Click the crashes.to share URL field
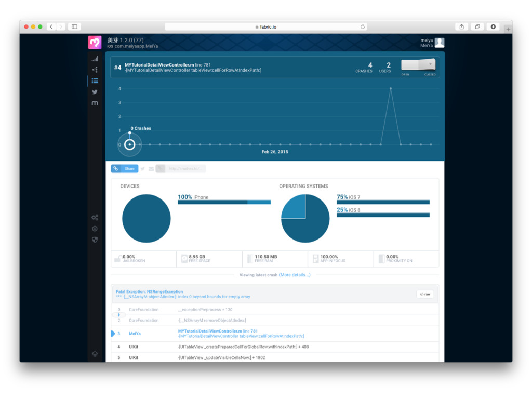This screenshot has height=399, width=532. (x=185, y=169)
